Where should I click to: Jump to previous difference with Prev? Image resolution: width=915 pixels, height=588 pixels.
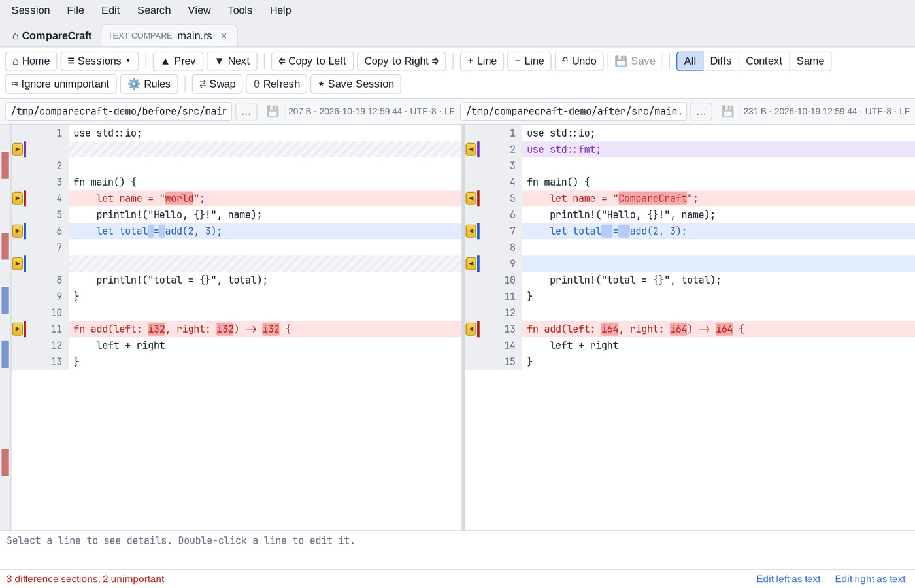point(178,61)
